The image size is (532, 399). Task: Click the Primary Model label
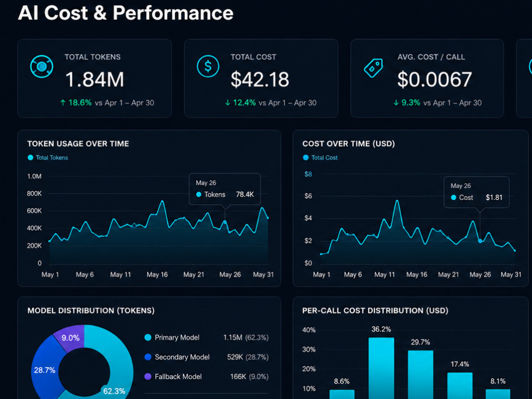point(177,338)
